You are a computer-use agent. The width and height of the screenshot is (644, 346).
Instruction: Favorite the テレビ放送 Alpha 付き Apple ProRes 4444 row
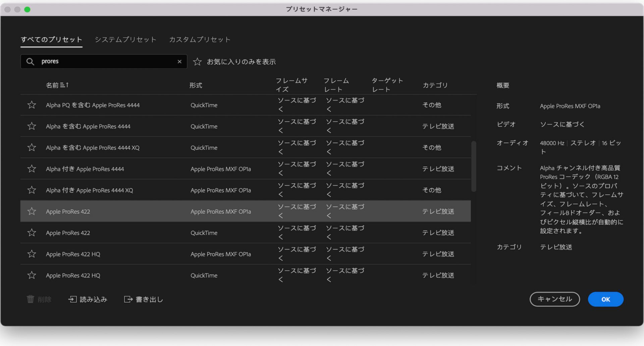click(x=32, y=168)
